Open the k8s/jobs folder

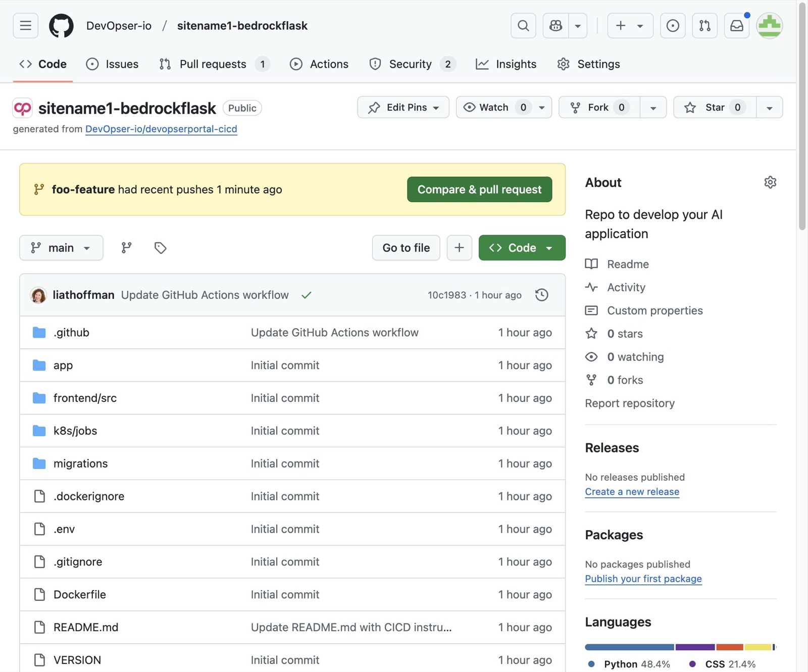[x=75, y=431]
